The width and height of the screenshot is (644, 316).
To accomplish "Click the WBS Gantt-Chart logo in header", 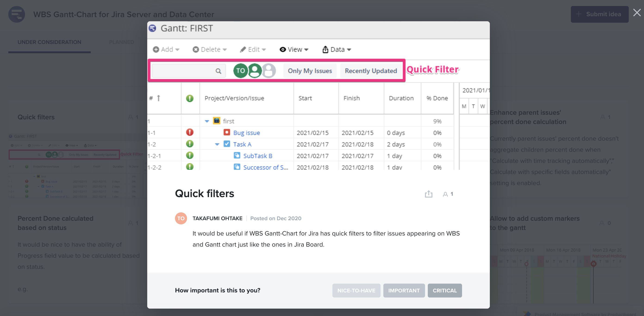I will click(x=16, y=14).
